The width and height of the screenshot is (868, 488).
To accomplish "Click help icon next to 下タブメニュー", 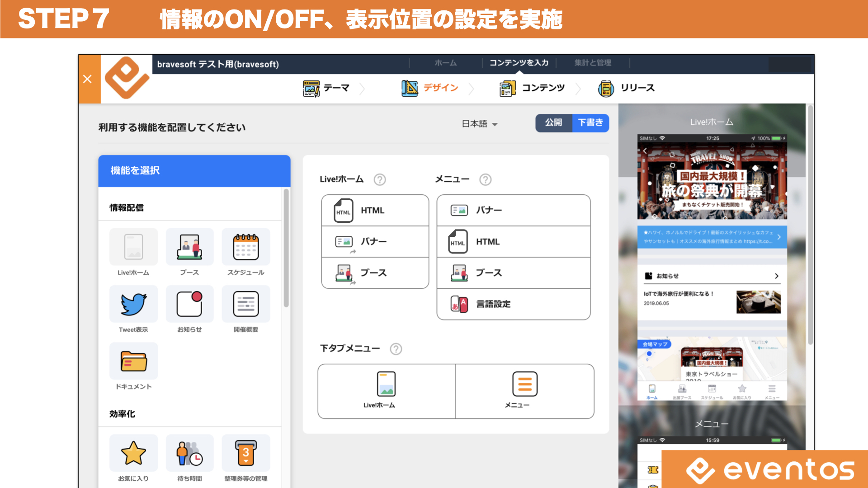I will [396, 349].
